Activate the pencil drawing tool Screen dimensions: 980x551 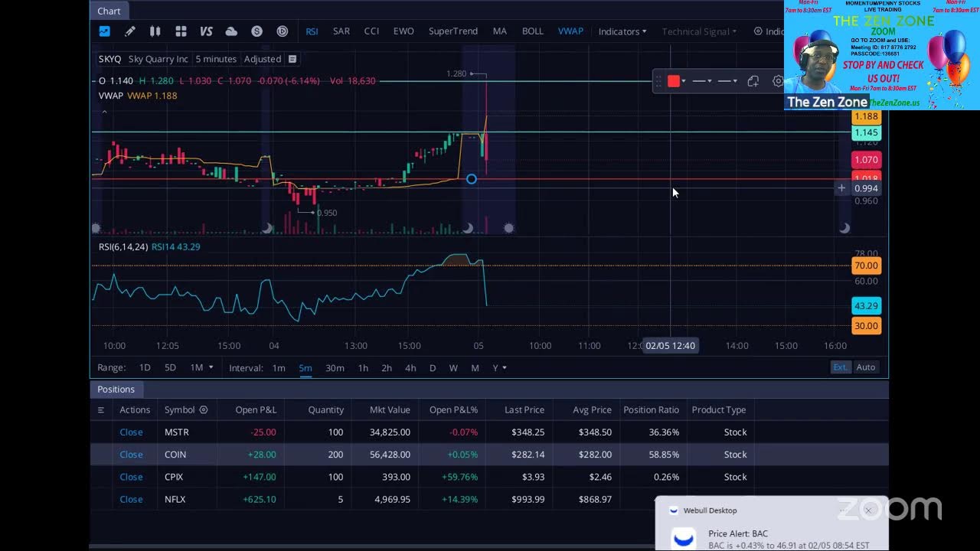130,31
